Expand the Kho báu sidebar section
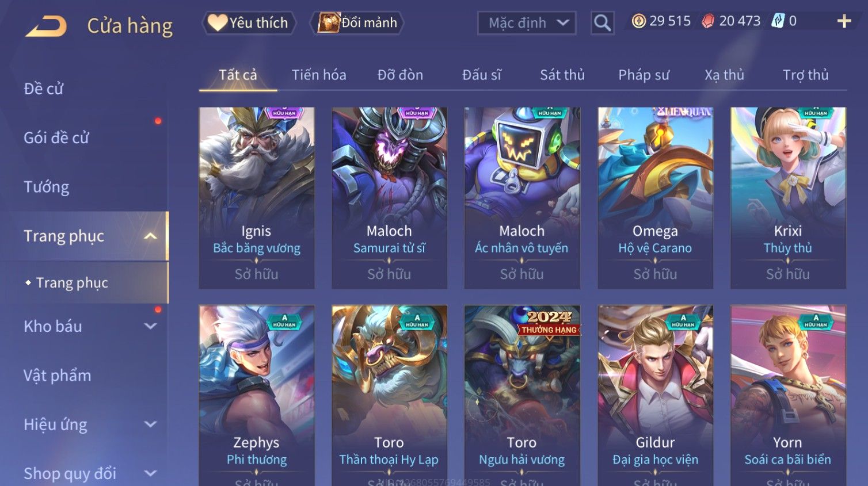The image size is (868, 486). [x=150, y=326]
